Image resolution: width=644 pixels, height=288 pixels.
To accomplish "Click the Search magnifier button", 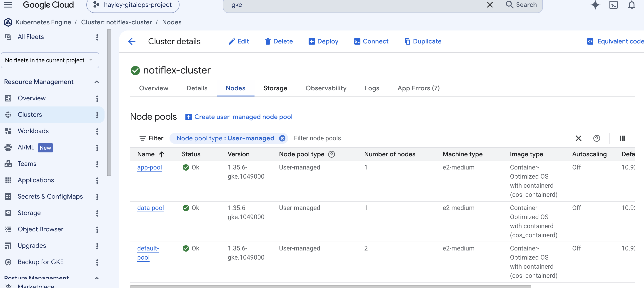I will [x=521, y=5].
